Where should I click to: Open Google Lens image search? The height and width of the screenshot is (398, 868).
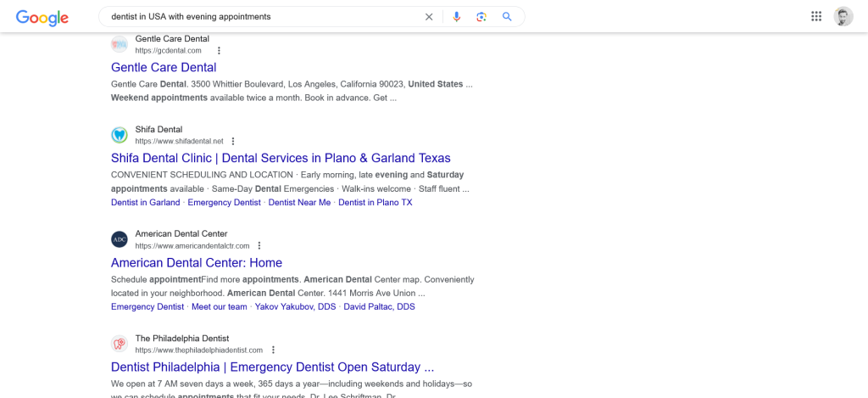coord(481,17)
